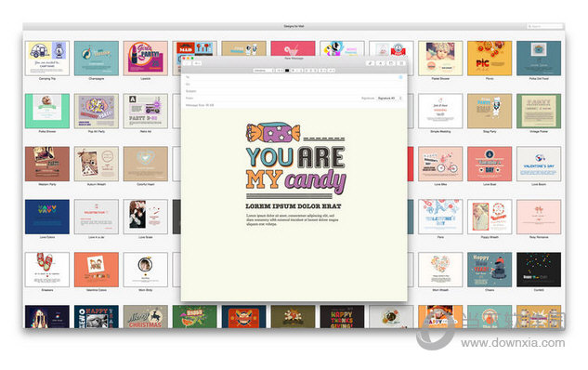Select the green watermelon template in the bottom row

coord(195,317)
